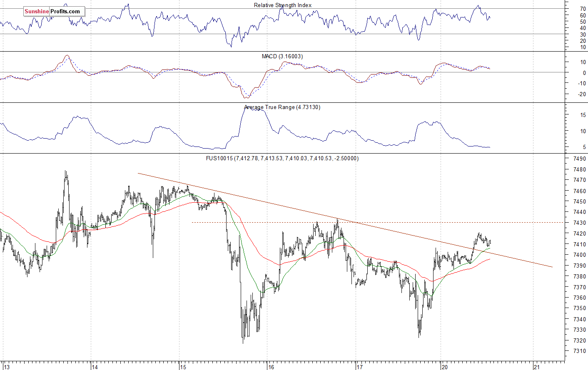
Task: Click date label 14 on time axis
Action: click(95, 367)
